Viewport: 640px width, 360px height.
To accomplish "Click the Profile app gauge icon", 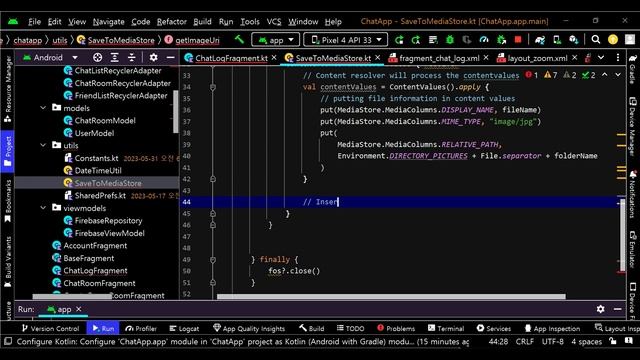I will tap(484, 40).
